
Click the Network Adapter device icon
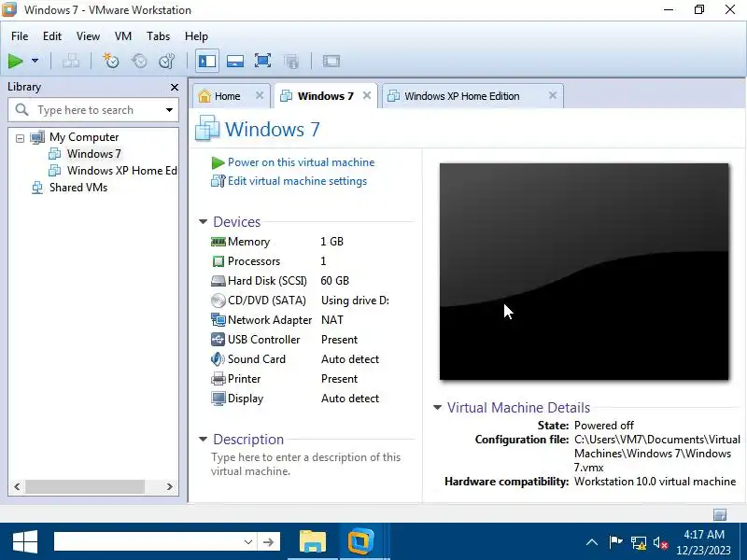tap(218, 320)
